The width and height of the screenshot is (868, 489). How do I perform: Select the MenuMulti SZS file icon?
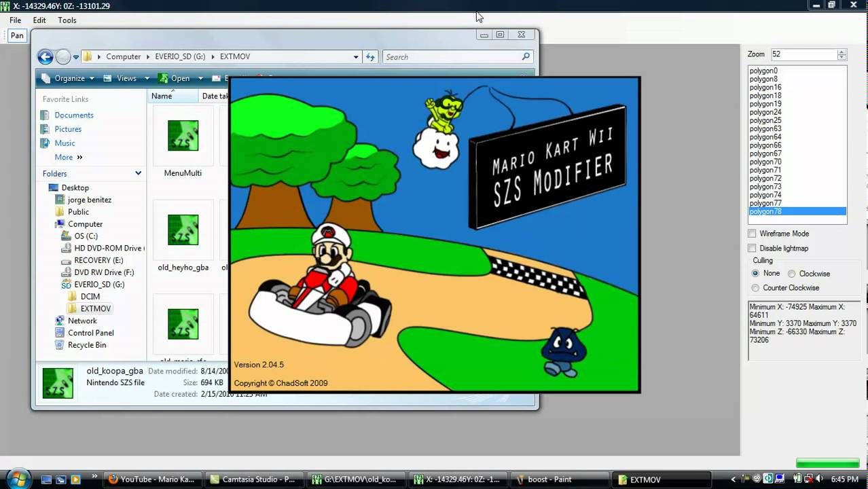pyautogui.click(x=183, y=136)
